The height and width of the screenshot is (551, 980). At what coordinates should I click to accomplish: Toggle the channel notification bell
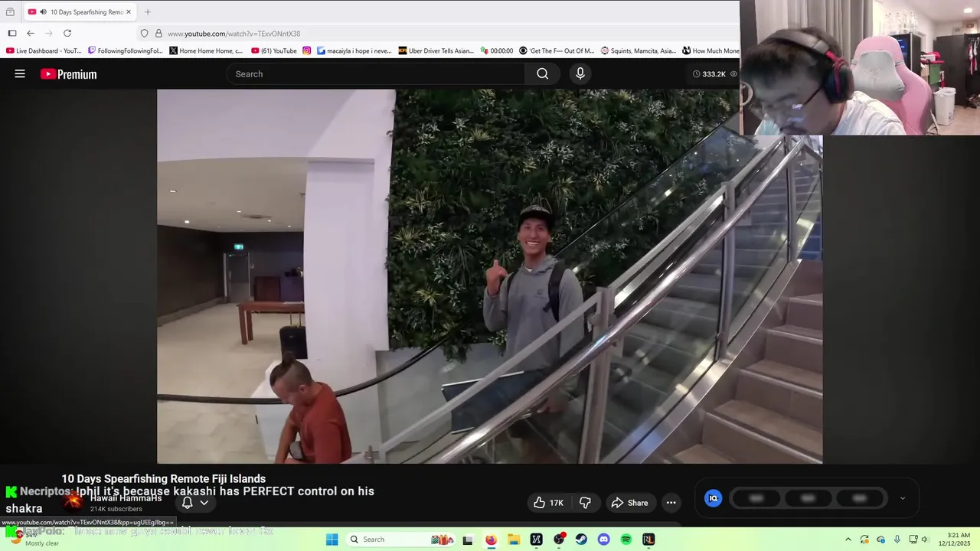187,503
